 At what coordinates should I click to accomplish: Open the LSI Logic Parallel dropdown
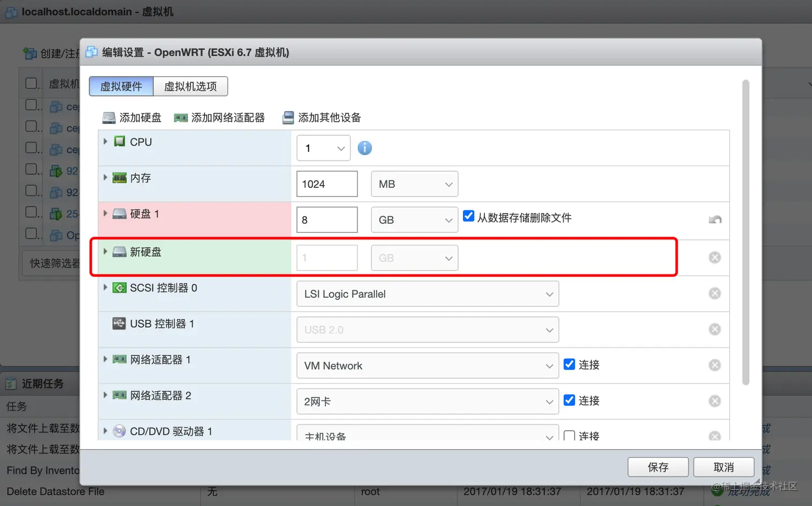click(428, 294)
